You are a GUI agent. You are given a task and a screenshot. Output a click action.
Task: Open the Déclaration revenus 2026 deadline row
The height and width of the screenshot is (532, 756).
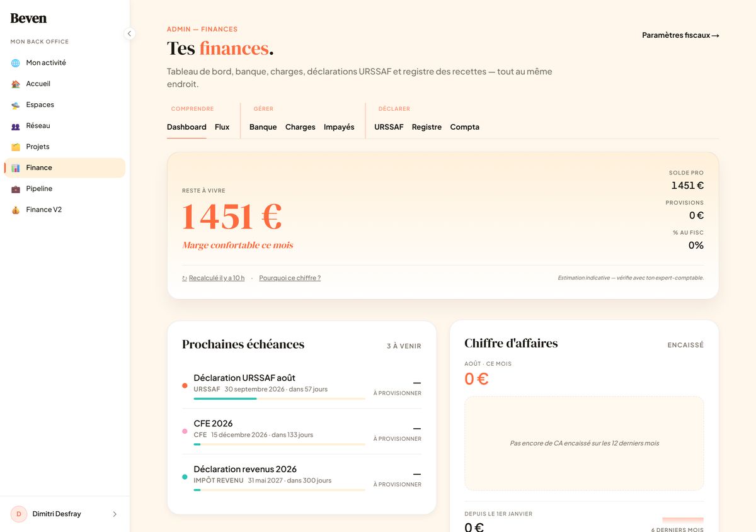(302, 477)
